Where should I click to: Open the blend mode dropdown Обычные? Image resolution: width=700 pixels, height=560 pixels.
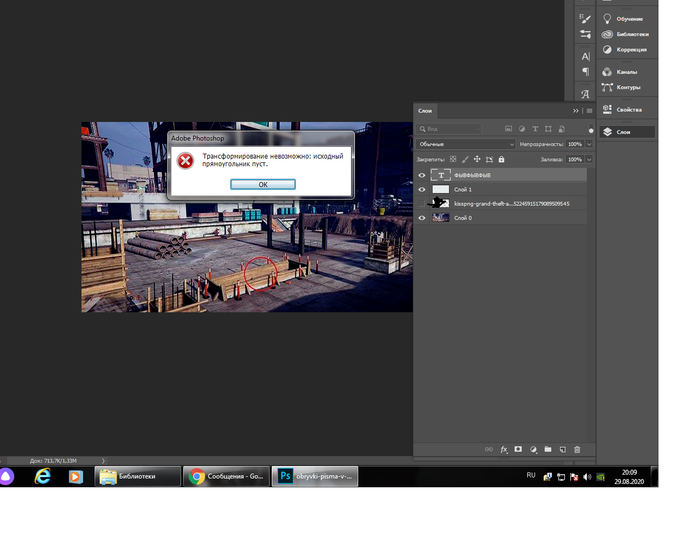coord(466,144)
